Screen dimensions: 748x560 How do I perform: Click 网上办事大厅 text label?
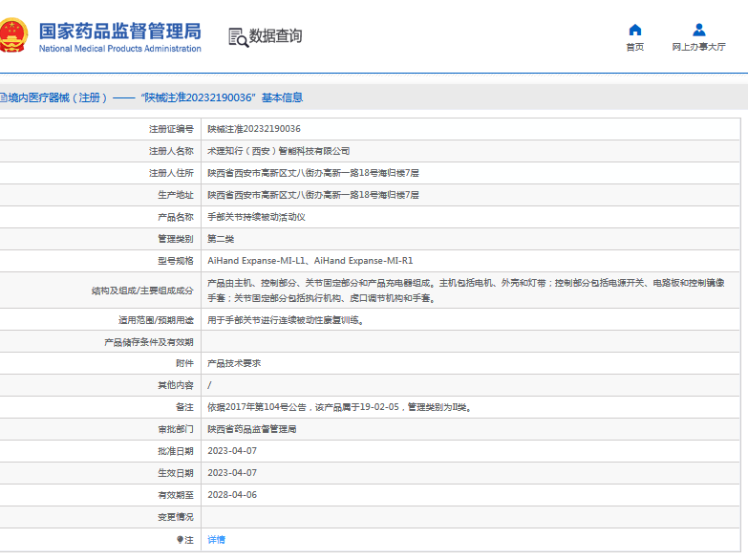(x=699, y=47)
